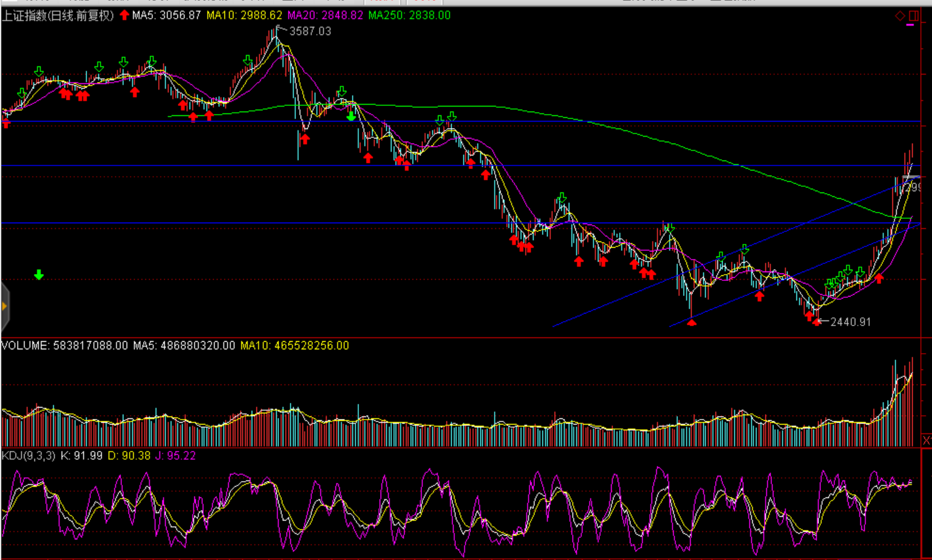Open the KDJ(9,3,3) indicator parameters label
The height and width of the screenshot is (560, 932).
(x=29, y=456)
